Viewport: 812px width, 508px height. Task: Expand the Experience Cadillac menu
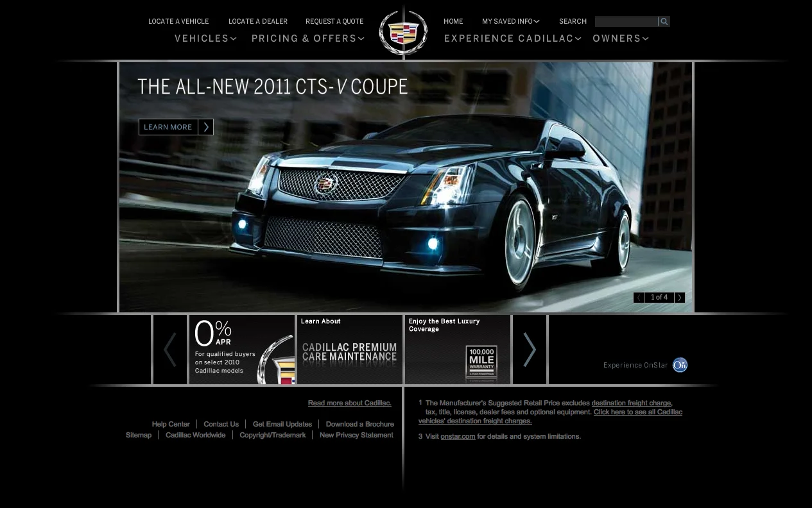pyautogui.click(x=512, y=38)
